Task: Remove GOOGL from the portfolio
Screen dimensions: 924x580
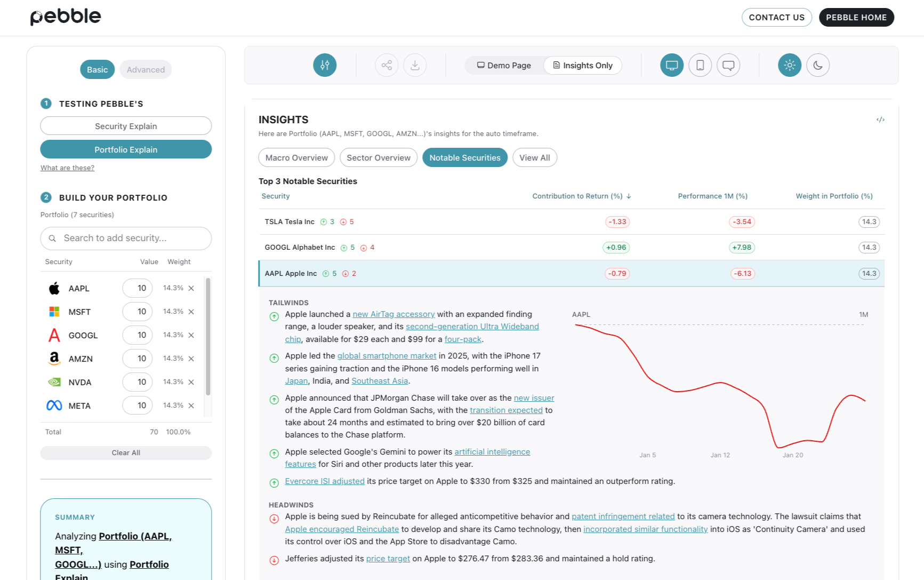Action: point(191,335)
